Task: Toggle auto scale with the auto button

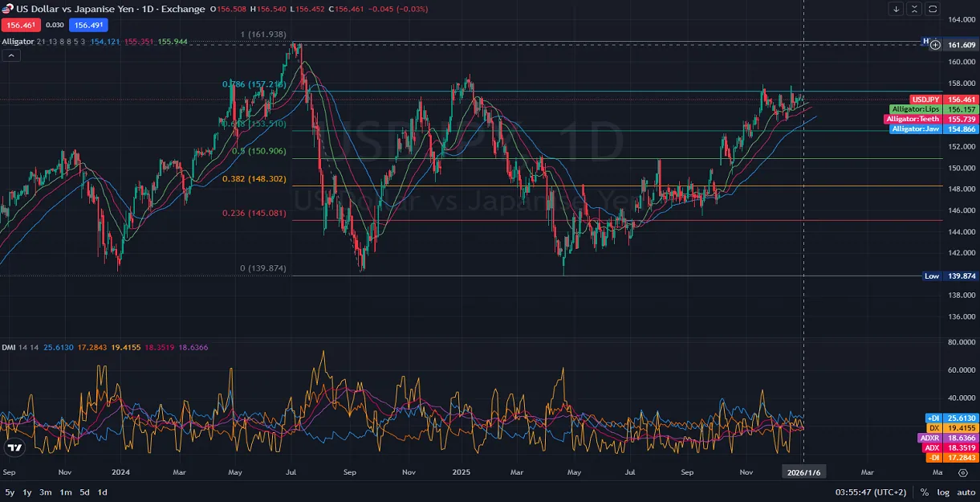Action: [965, 492]
